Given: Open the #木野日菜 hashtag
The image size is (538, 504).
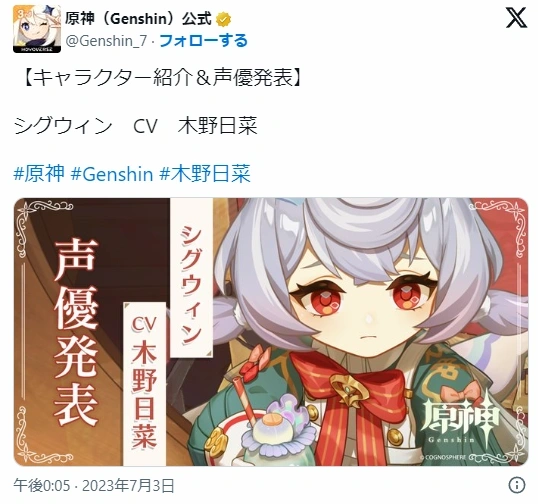Looking at the screenshot, I should click(x=205, y=173).
